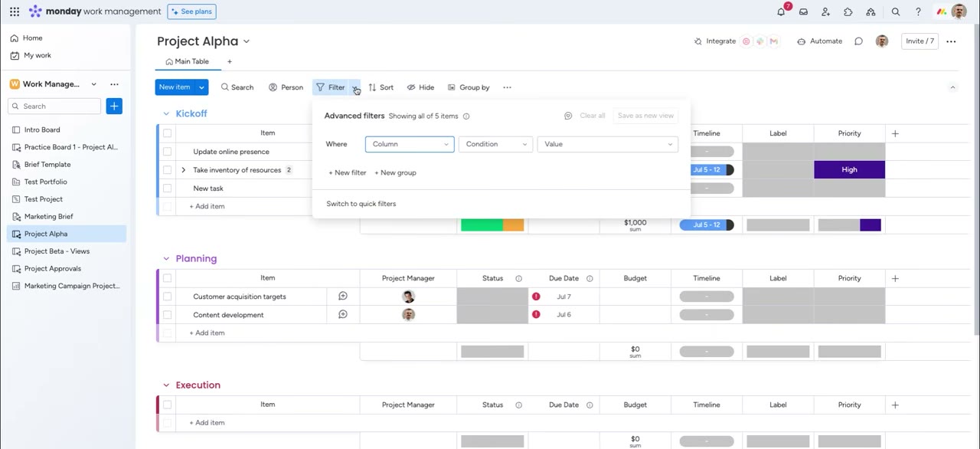Open toolbar more options ellipsis
Screen dimensions: 980x449
point(507,87)
